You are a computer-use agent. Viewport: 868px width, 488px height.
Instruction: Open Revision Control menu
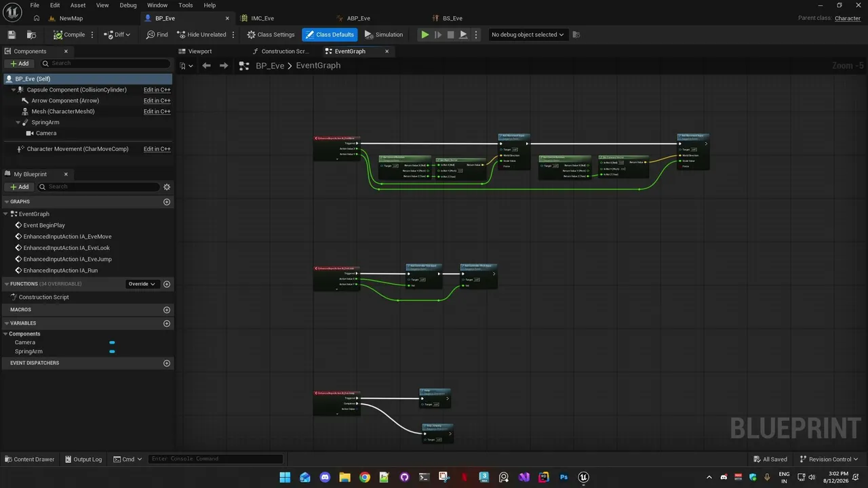829,460
